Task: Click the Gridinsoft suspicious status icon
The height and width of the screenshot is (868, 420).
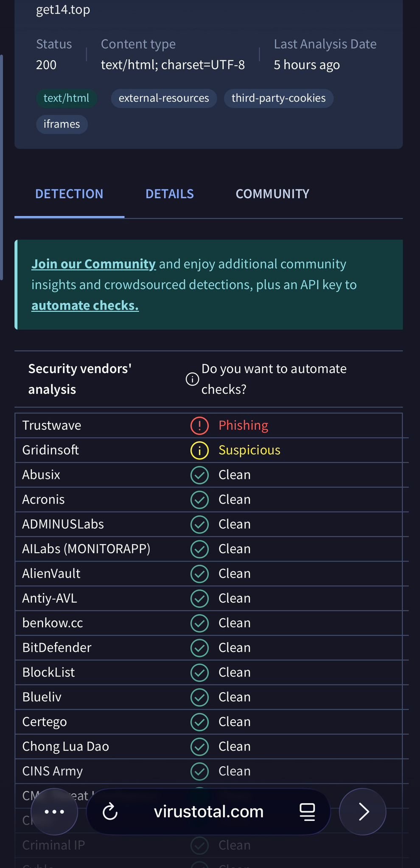Action: (x=199, y=450)
